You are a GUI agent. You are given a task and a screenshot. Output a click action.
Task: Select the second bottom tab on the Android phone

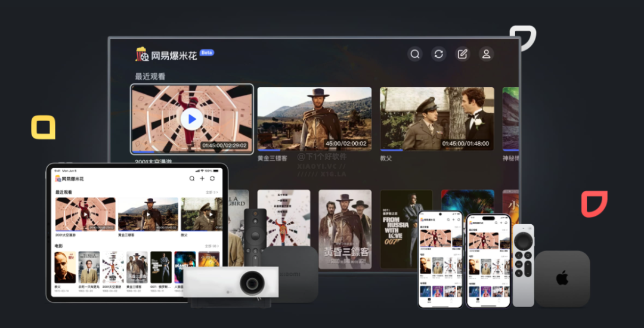pyautogui.click(x=451, y=301)
